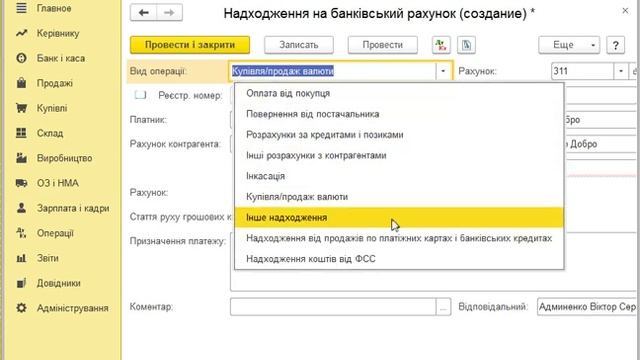Open Довідники sidebar section
This screenshot has height=360, width=640.
(58, 283)
